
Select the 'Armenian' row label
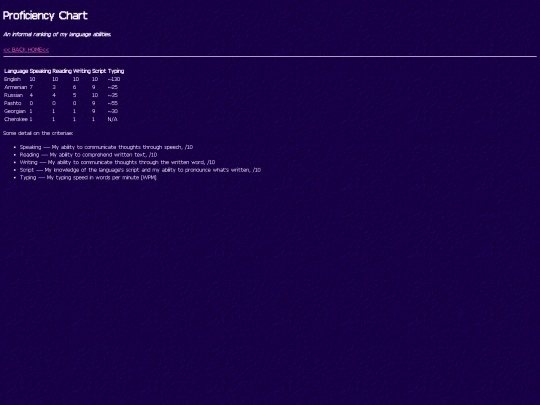coord(15,87)
